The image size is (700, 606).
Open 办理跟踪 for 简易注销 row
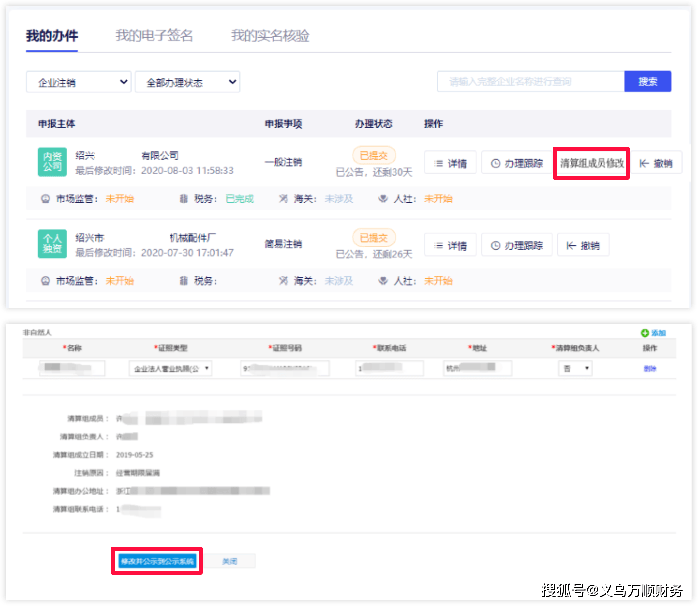point(517,245)
